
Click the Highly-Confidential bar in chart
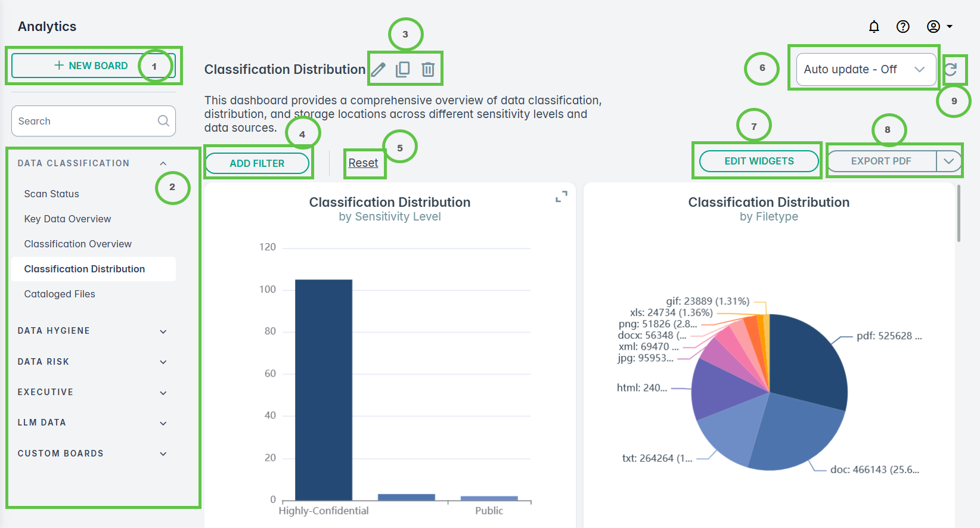point(324,390)
